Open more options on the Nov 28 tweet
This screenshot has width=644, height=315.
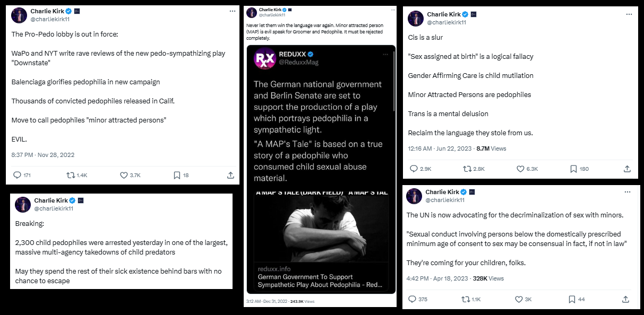[232, 11]
